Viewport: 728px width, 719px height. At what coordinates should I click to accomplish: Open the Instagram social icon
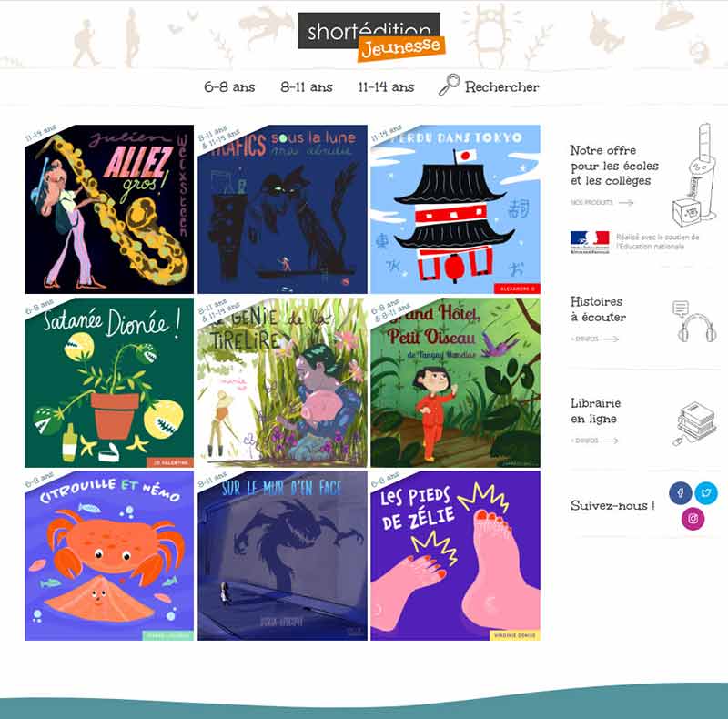(x=693, y=519)
